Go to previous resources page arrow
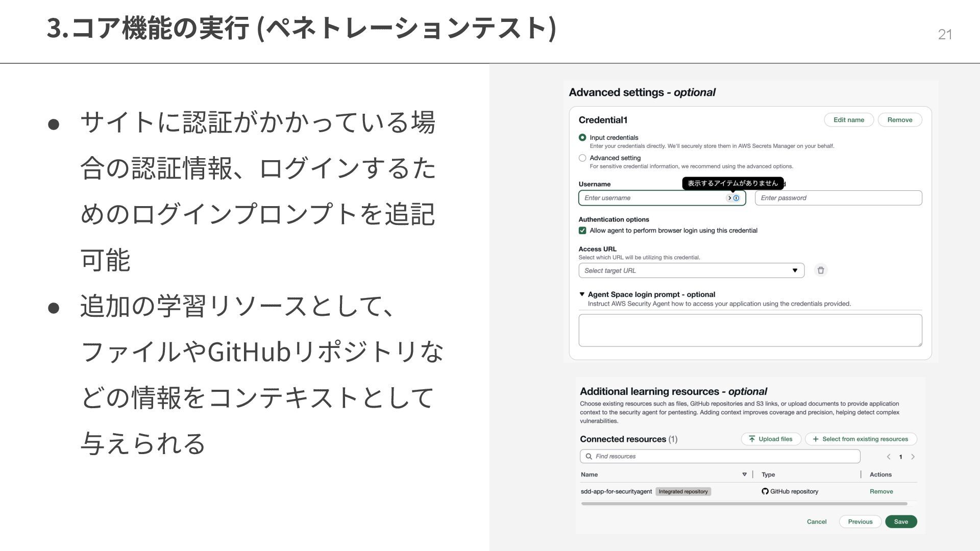This screenshot has width=980, height=551. tap(889, 457)
